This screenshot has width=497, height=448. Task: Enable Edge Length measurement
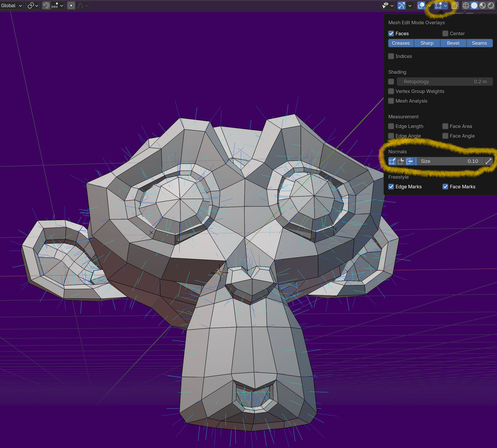391,126
